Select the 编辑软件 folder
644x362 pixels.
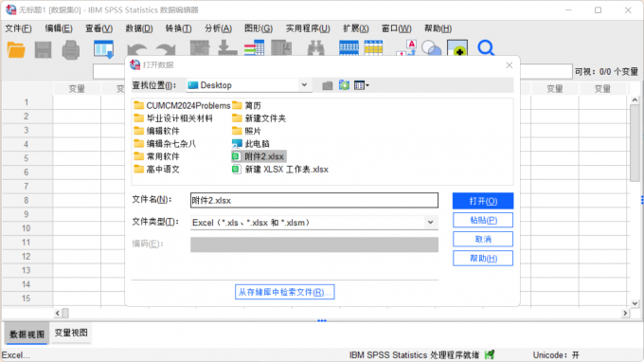[x=157, y=131]
